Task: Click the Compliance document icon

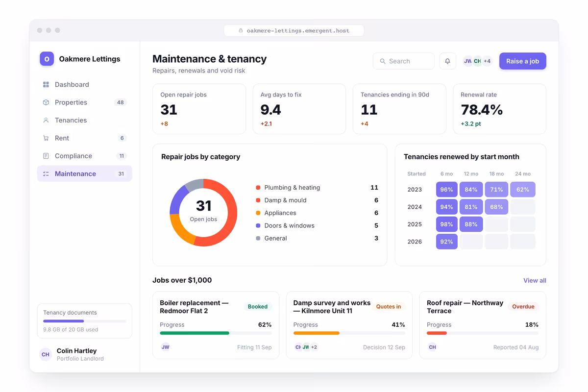Action: (x=46, y=156)
